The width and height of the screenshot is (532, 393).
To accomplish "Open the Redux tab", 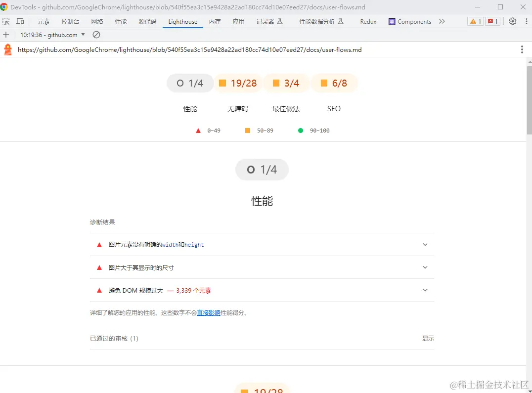I will (x=368, y=22).
